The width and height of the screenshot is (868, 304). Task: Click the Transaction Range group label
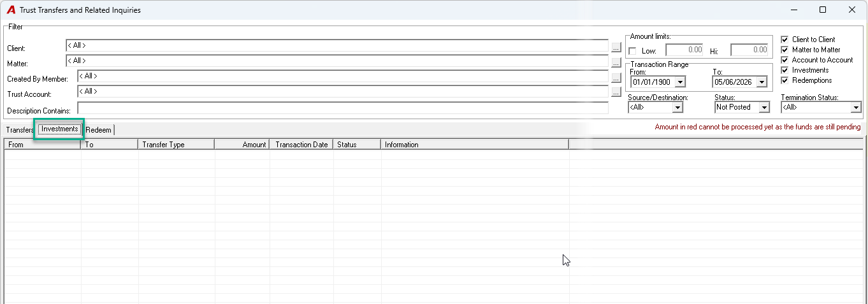point(659,64)
